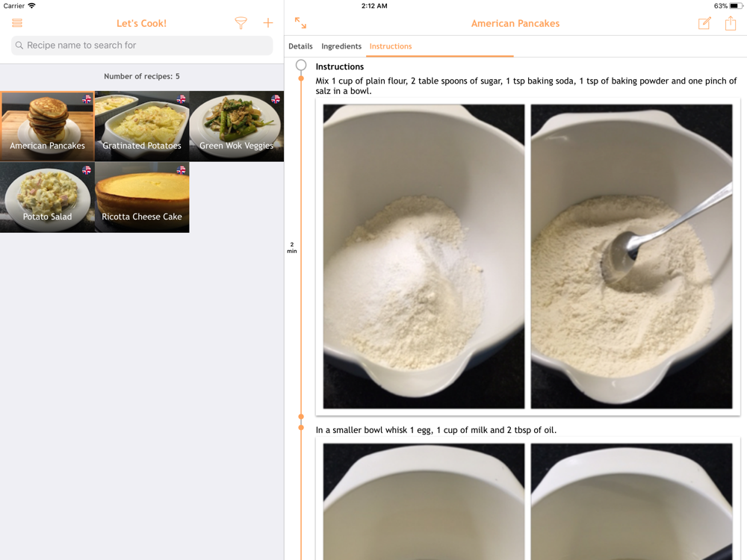Open the Ricotta Cheese Cake recipe
The width and height of the screenshot is (747, 560).
point(142,197)
